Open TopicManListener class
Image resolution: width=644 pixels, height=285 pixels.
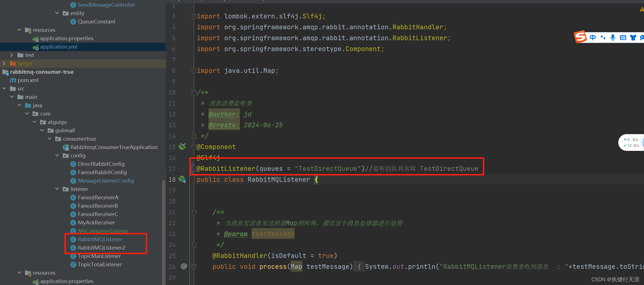click(99, 256)
